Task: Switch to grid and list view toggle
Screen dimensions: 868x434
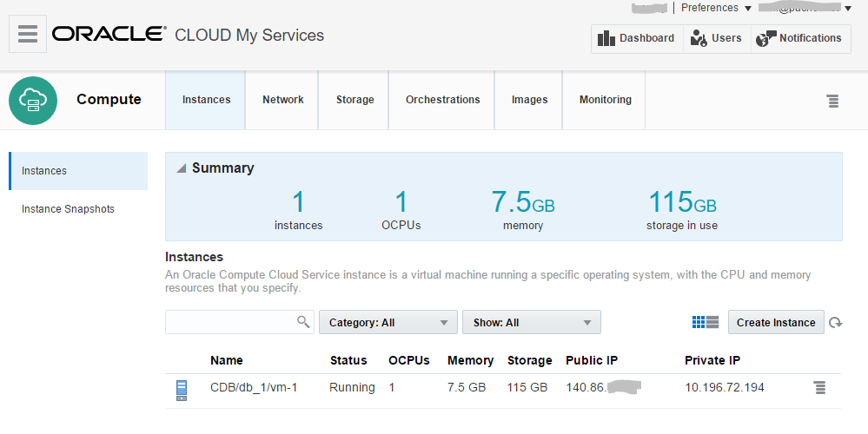Action: pos(705,322)
